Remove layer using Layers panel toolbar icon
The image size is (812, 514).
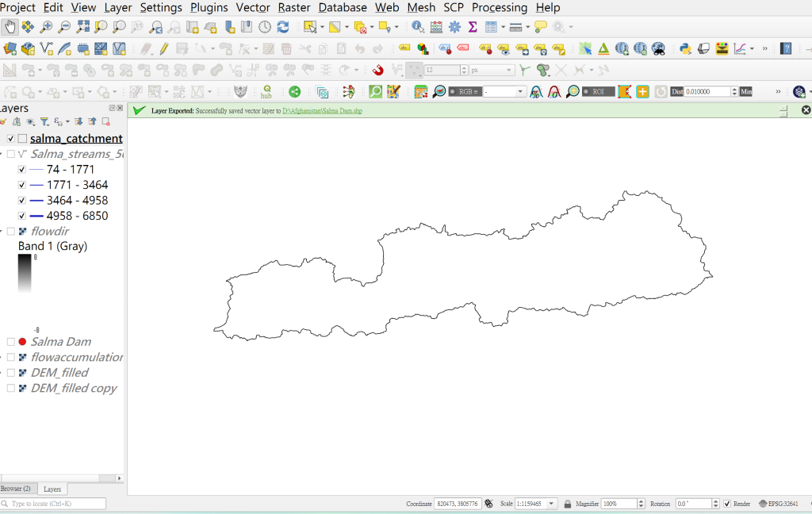(105, 122)
